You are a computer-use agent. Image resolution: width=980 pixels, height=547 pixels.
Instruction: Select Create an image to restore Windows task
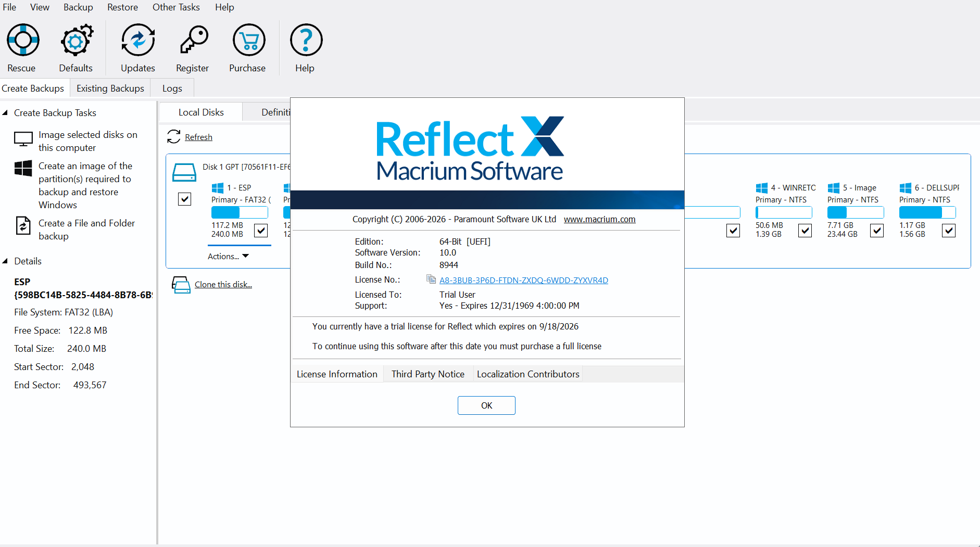[x=85, y=185]
